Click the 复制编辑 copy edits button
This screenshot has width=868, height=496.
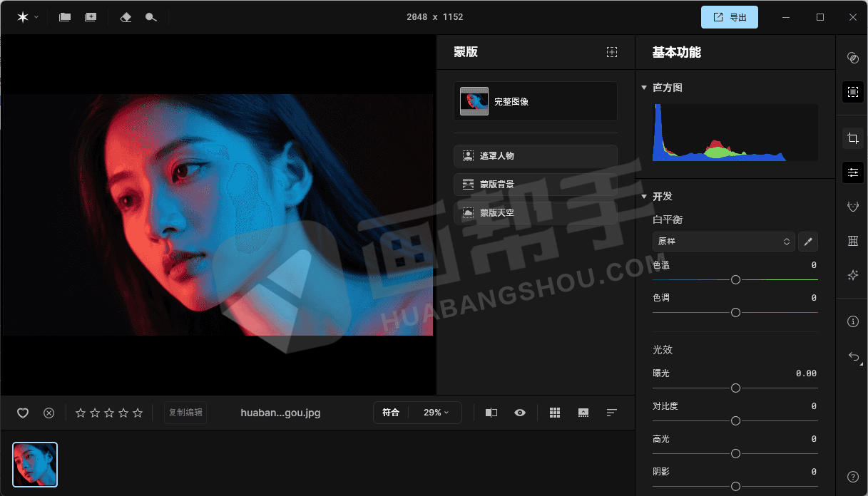click(185, 413)
